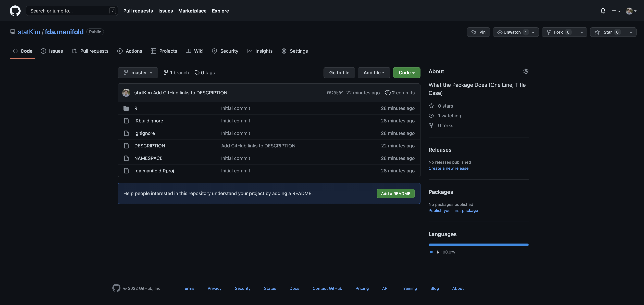Switch to the Actions tab
The height and width of the screenshot is (305, 644).
[130, 51]
